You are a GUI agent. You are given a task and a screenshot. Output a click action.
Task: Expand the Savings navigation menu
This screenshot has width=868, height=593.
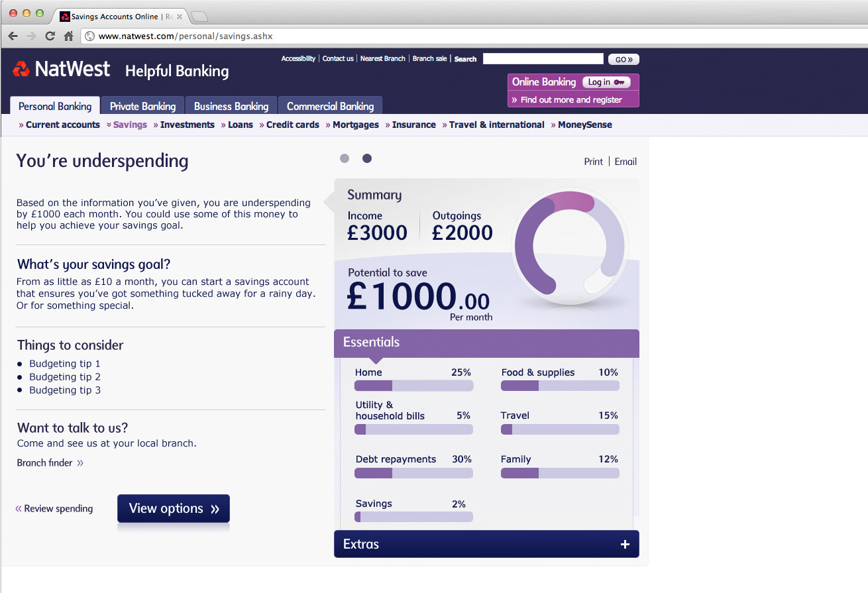[127, 125]
